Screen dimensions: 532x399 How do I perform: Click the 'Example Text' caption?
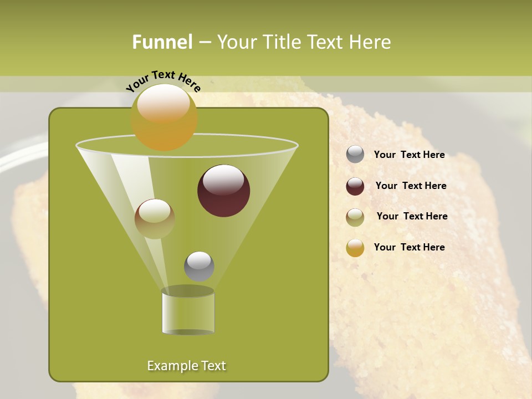coord(186,366)
